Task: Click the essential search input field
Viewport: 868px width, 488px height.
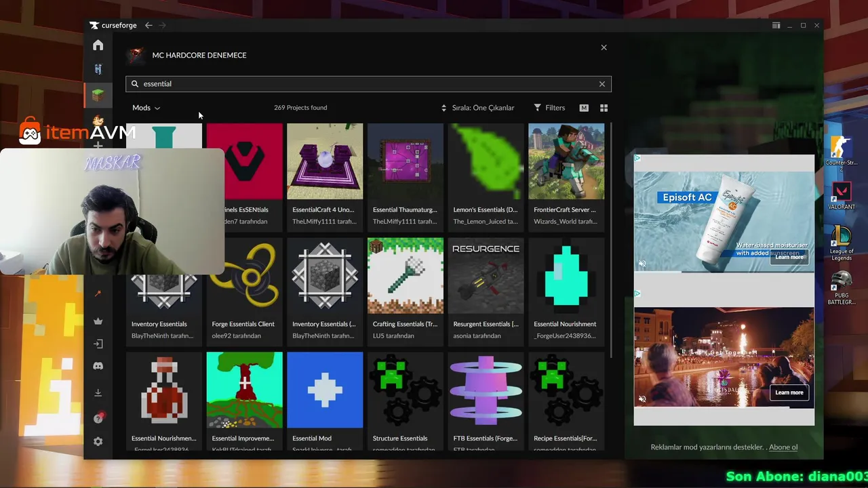Action: [x=368, y=84]
